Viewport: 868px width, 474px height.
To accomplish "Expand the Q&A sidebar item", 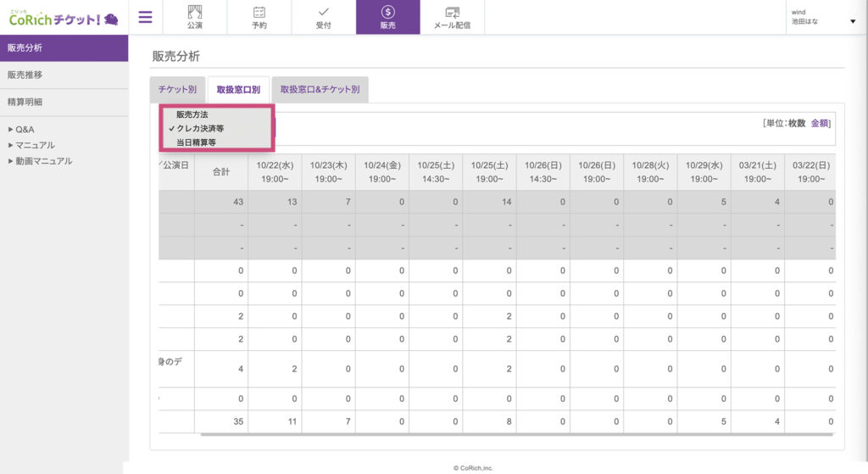I will (24, 130).
